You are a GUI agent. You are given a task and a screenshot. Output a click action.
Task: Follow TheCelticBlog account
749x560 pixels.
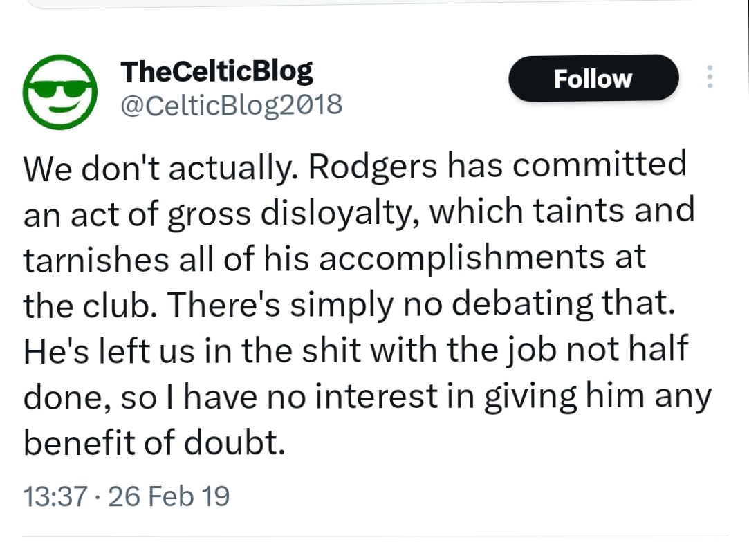(593, 78)
